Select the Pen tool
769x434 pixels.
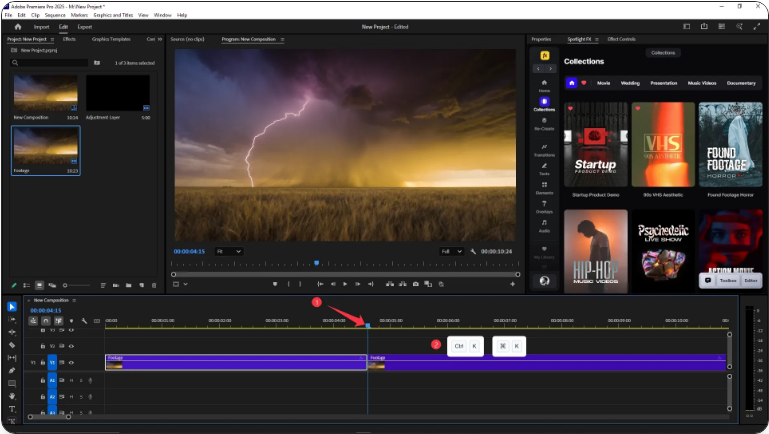pyautogui.click(x=12, y=371)
